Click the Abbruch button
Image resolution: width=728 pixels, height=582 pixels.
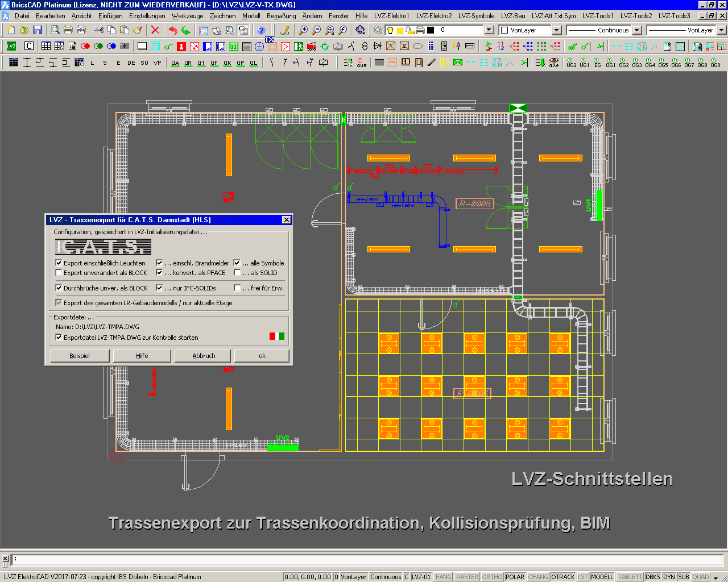coord(204,356)
